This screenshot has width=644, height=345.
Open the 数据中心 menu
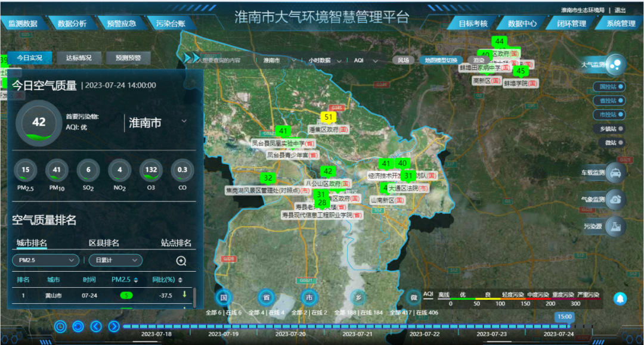522,23
